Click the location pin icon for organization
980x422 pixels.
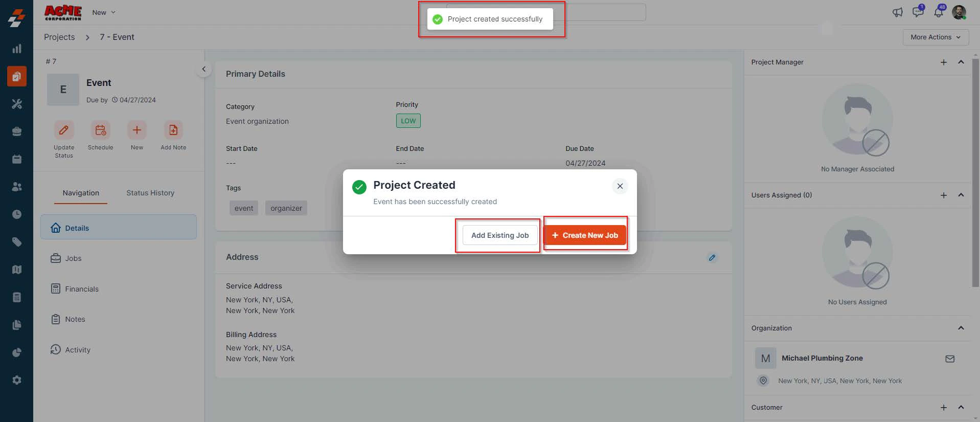coord(763,381)
